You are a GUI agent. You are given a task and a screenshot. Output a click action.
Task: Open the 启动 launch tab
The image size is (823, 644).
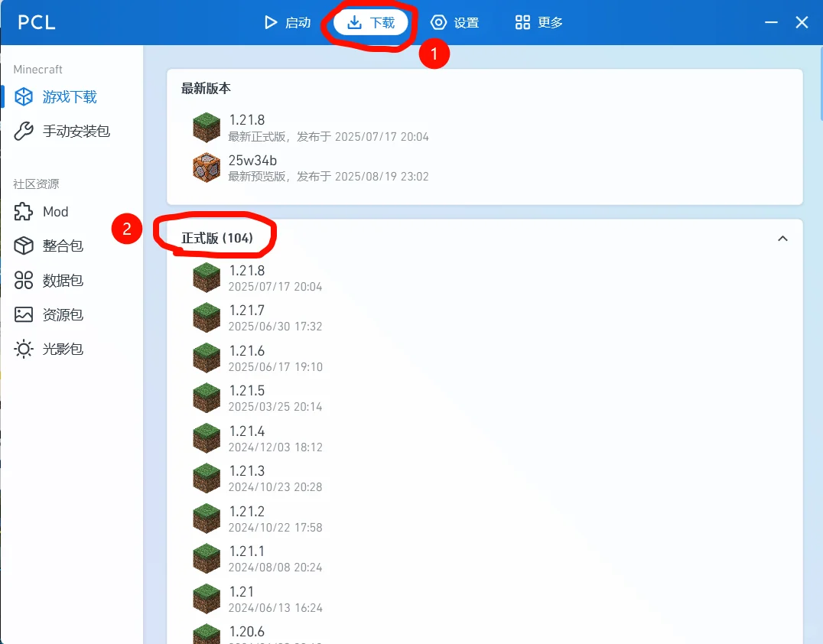tap(287, 23)
